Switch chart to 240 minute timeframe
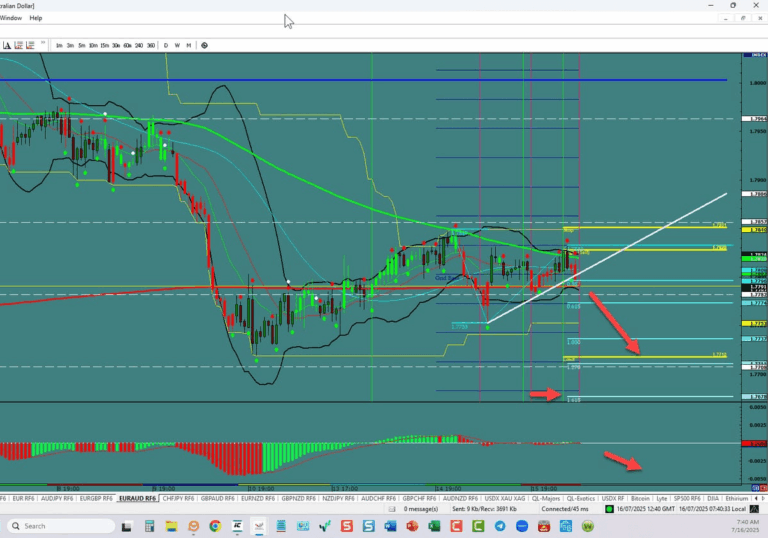 [139, 46]
